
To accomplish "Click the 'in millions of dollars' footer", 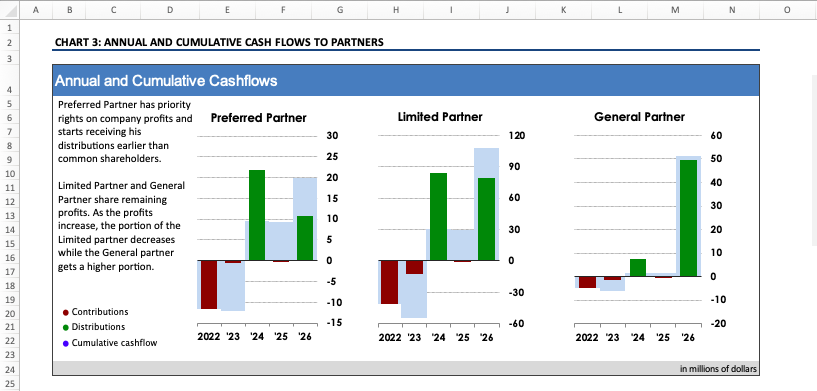I will coord(719,369).
